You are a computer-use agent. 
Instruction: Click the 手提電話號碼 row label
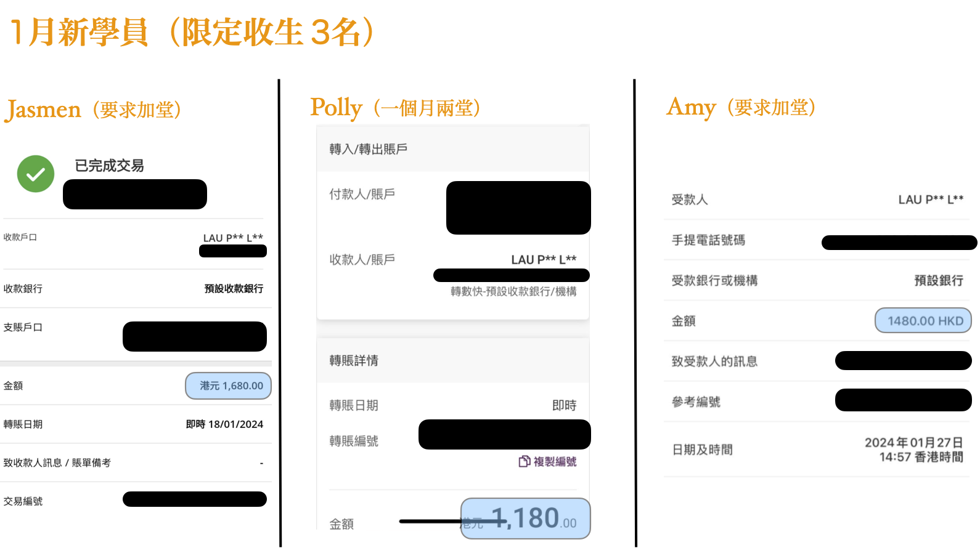coord(708,240)
